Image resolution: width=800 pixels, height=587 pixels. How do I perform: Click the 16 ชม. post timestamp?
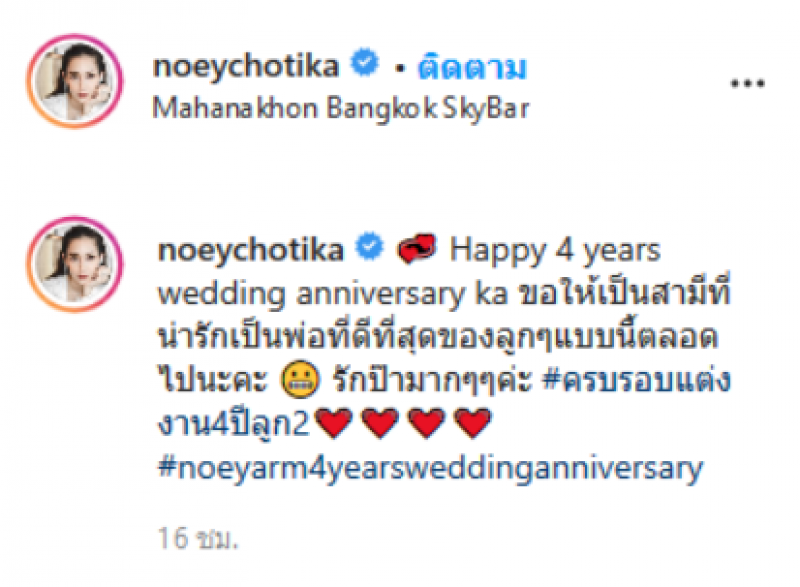point(198,538)
